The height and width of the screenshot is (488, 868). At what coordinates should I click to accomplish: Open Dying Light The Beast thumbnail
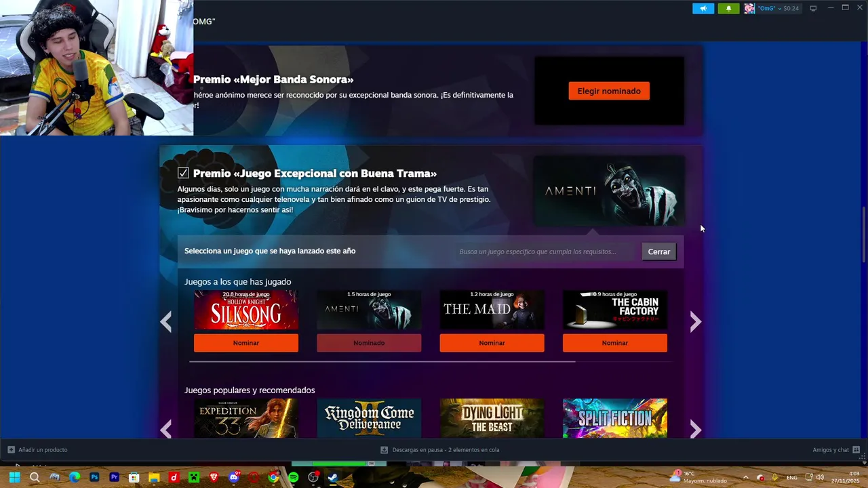coord(492,418)
